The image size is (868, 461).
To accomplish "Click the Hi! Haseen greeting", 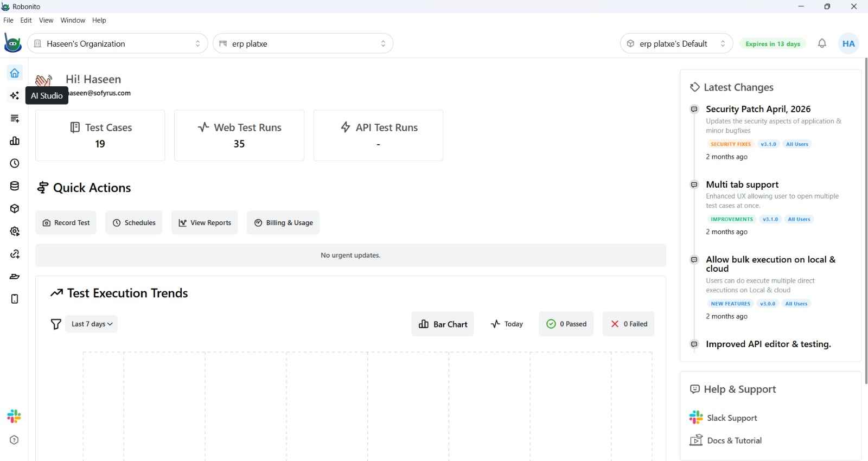I will 93,79.
